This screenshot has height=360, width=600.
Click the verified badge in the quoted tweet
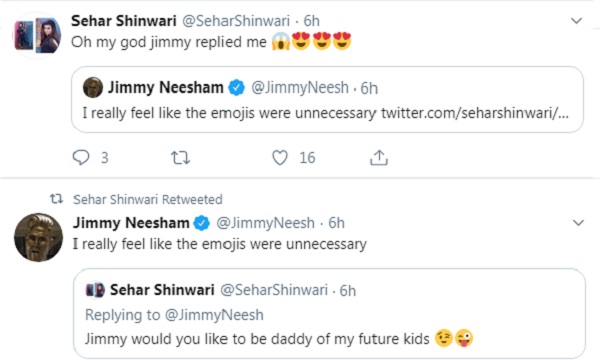pyautogui.click(x=236, y=88)
